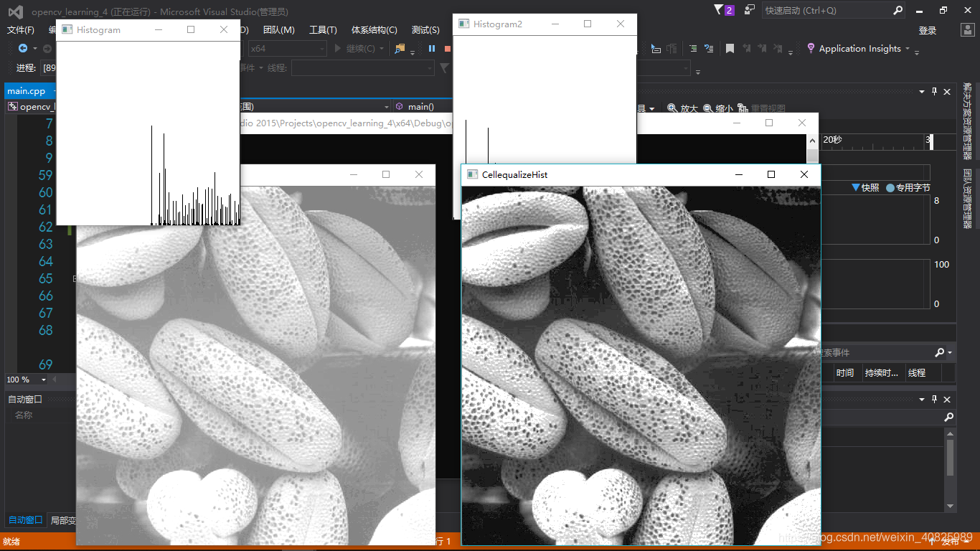Click the 登录 sign-in link

coord(928,30)
